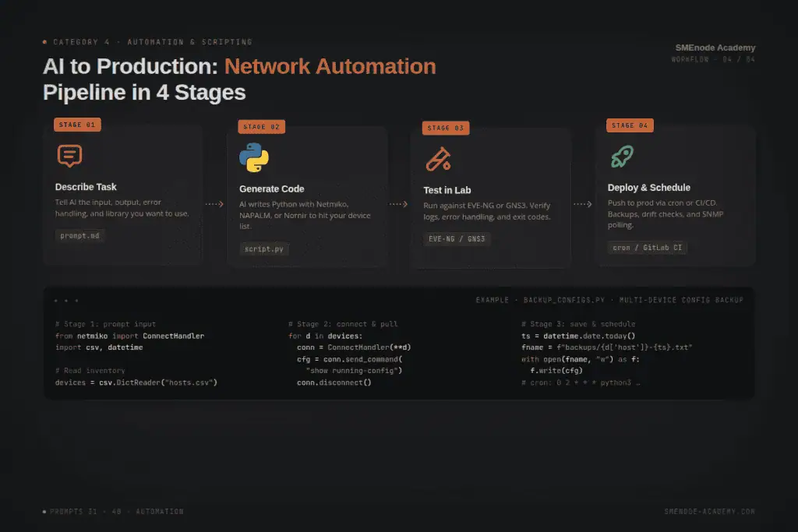
Task: Click the cfg = conn.send_command( line
Action: point(350,359)
